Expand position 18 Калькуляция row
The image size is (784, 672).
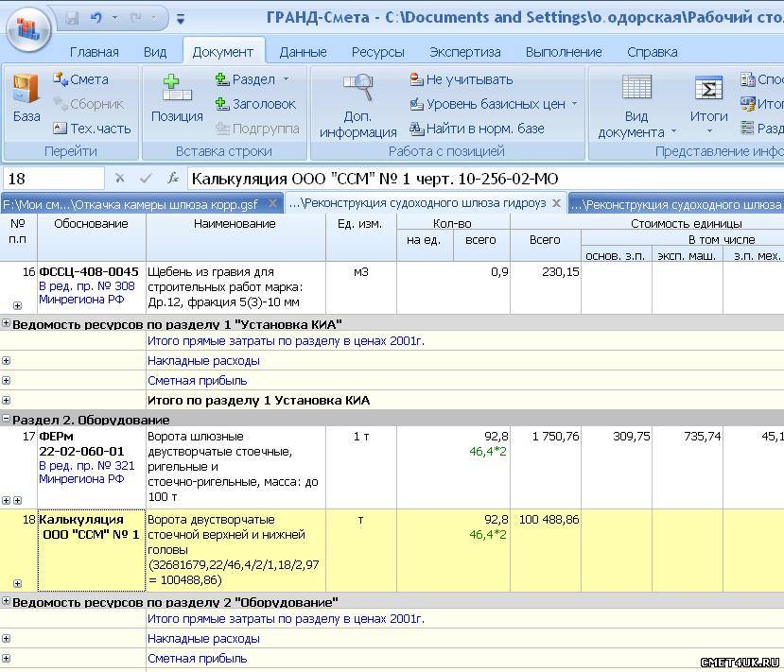[18, 583]
